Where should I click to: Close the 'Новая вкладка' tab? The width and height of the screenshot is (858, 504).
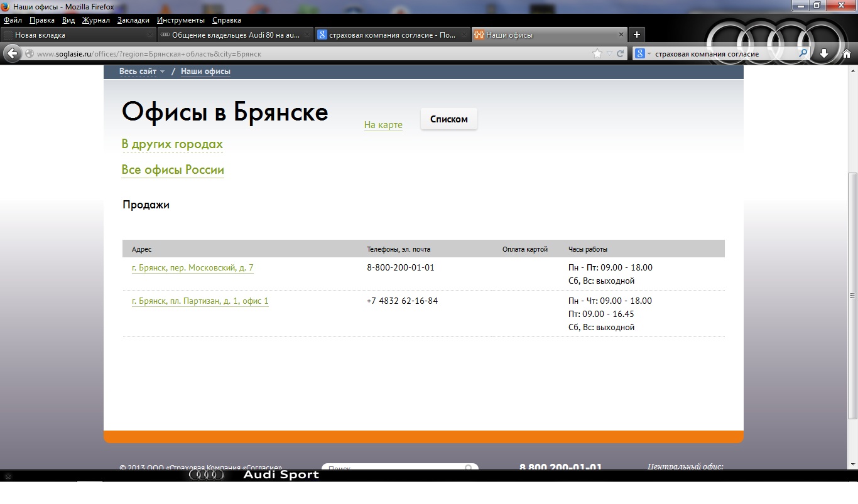pos(149,35)
